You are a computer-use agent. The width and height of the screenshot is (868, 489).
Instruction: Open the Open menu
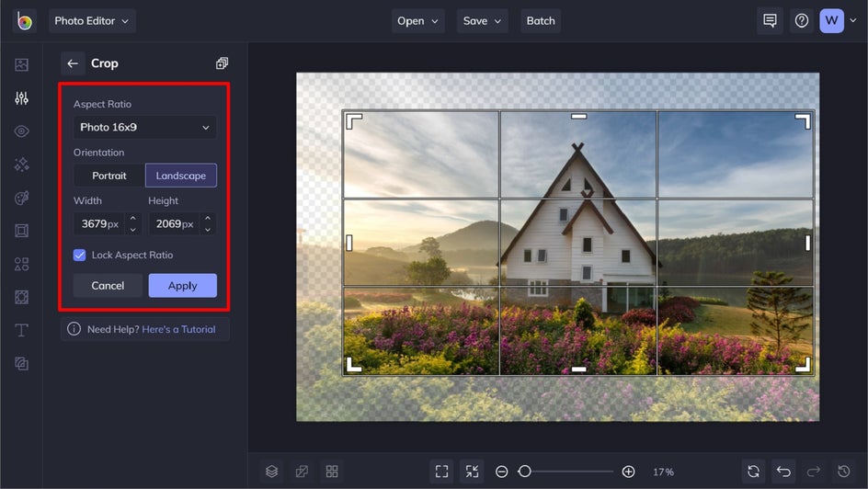[418, 21]
